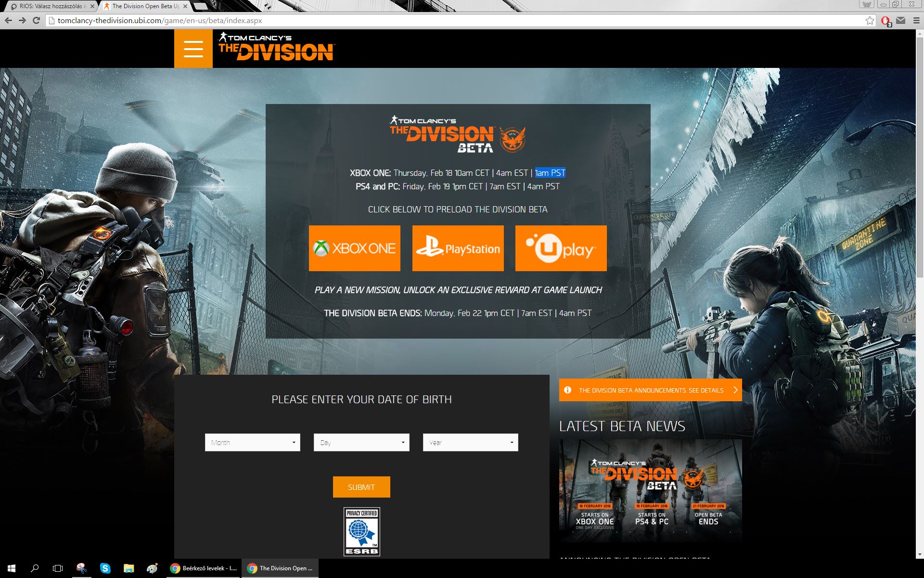Image resolution: width=924 pixels, height=578 pixels.
Task: Click the browser address bar URL
Action: (160, 20)
